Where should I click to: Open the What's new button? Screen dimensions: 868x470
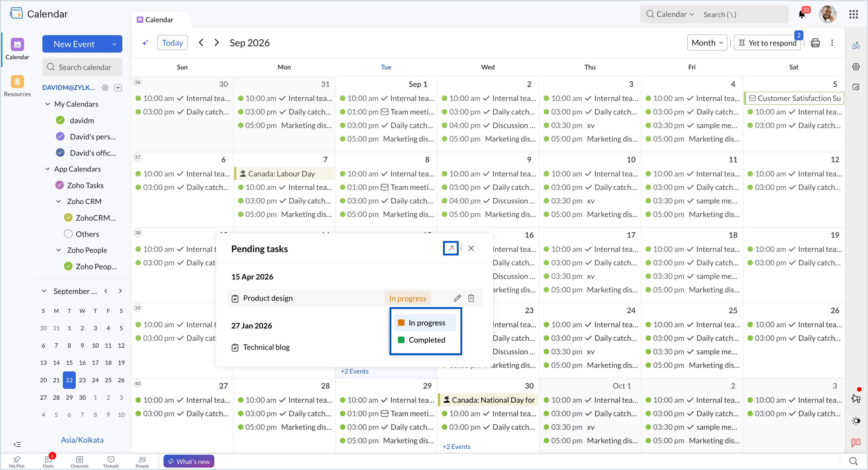(189, 461)
